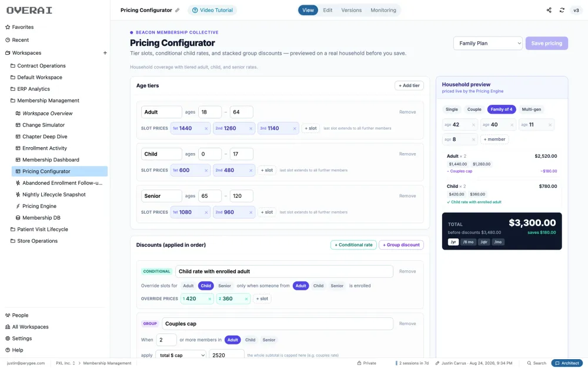This screenshot has height=368, width=588.
Task: Open the Family Plan dropdown
Action: pyautogui.click(x=488, y=43)
